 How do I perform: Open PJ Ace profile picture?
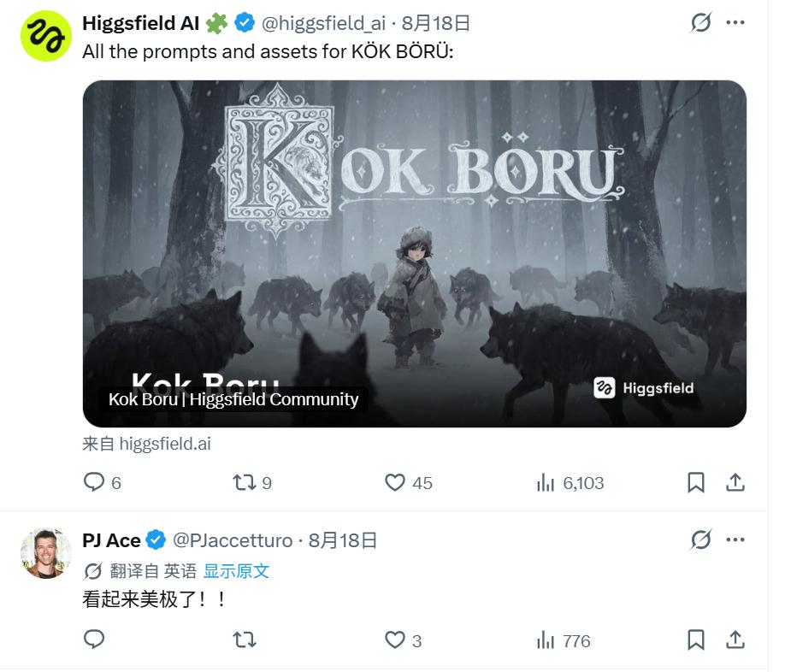click(45, 553)
